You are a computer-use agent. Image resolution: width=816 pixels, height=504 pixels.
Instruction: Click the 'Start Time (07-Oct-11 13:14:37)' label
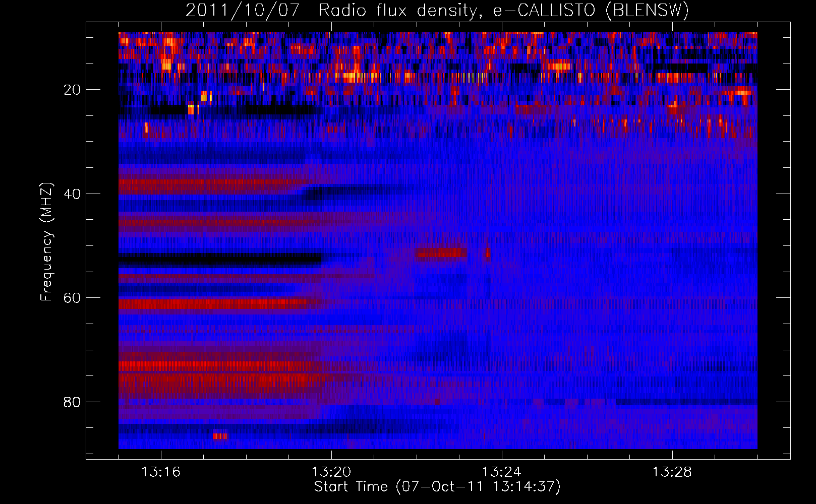coord(437,487)
